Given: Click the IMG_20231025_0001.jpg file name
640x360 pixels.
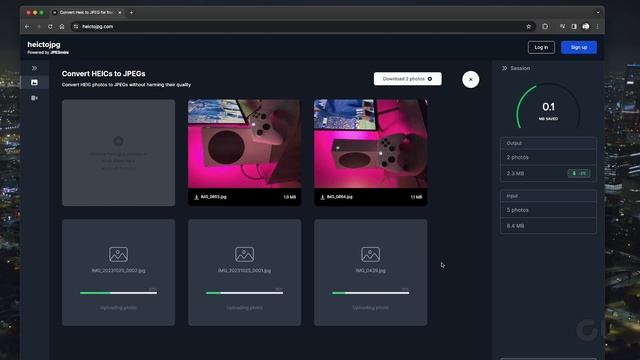Looking at the screenshot, I should pos(244,271).
